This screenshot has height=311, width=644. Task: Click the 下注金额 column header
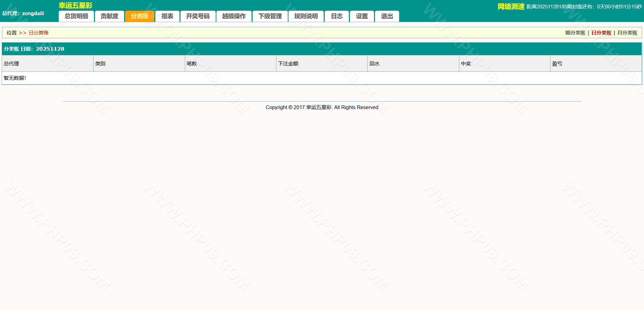click(288, 64)
